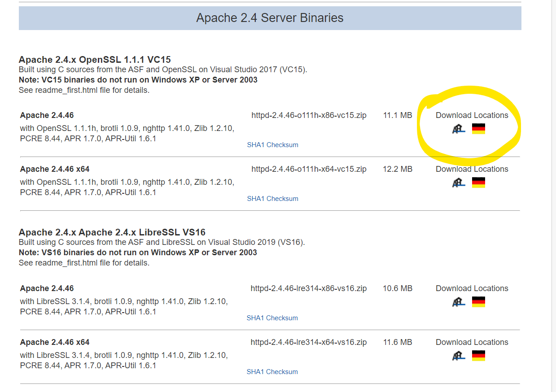
Task: Click file name httpd-2.4.46-lre314-x86-vs16.zip
Action: pos(309,288)
